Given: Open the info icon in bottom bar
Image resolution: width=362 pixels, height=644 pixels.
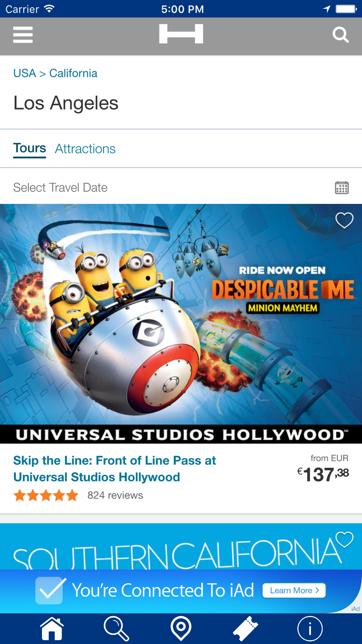Looking at the screenshot, I should [x=310, y=628].
